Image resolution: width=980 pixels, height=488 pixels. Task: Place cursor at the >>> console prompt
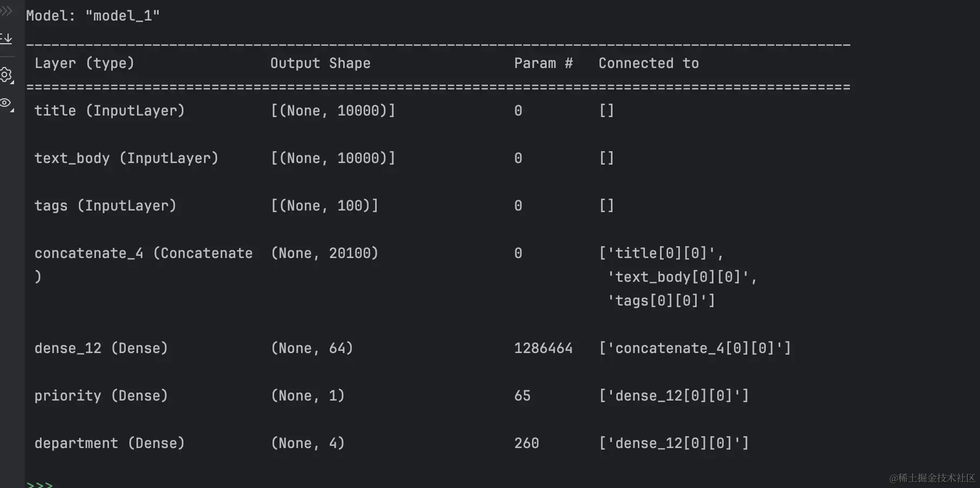[x=40, y=484]
